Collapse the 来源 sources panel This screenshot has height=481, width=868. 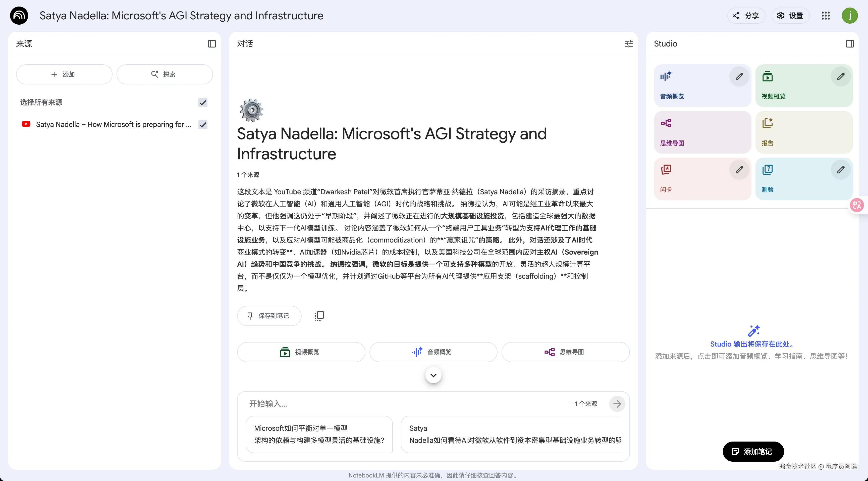tap(212, 44)
